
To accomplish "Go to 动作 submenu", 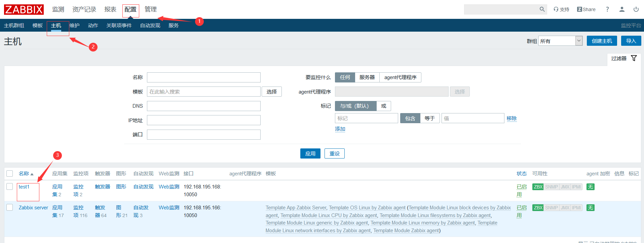I will (x=93, y=26).
